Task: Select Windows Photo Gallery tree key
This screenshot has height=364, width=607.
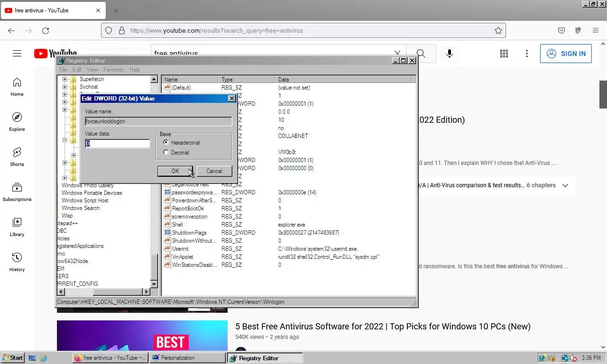Action: 87,185
